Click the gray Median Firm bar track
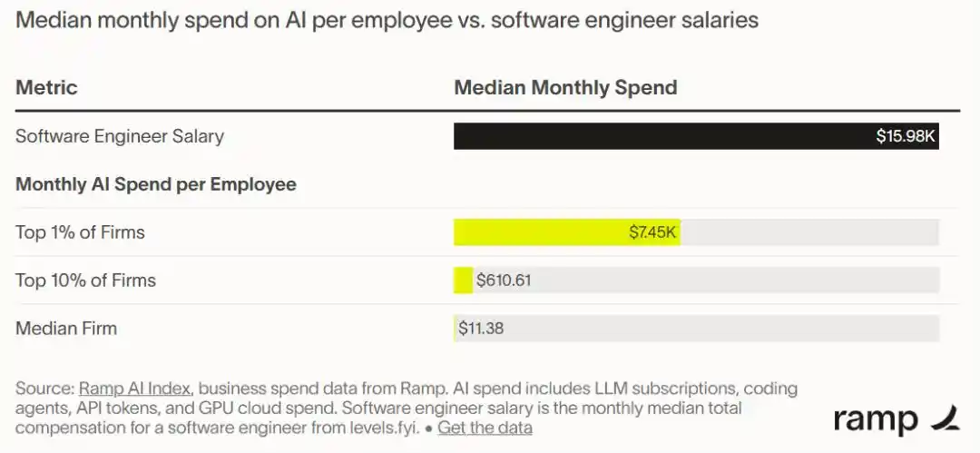This screenshot has height=453, width=980. click(x=696, y=329)
